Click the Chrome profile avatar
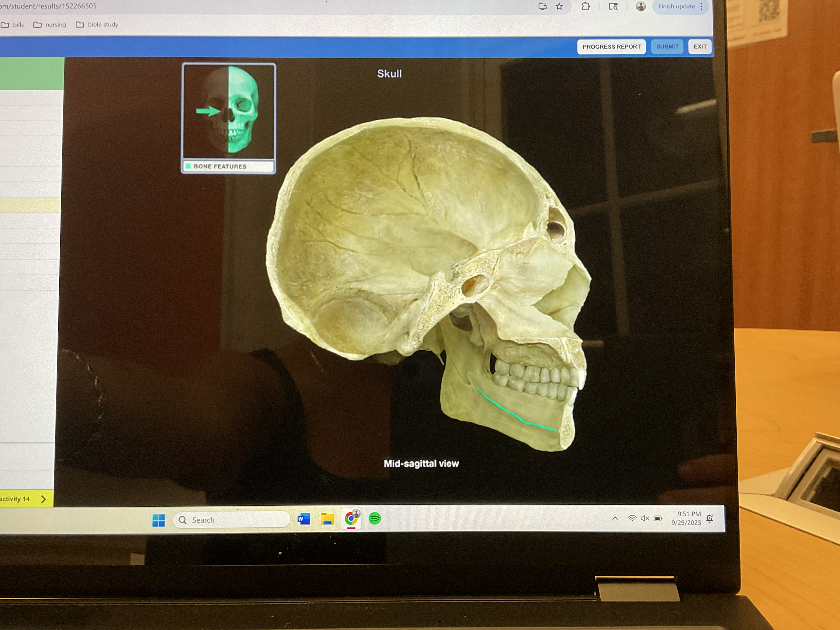Screen dimensions: 840x630 [641, 6]
